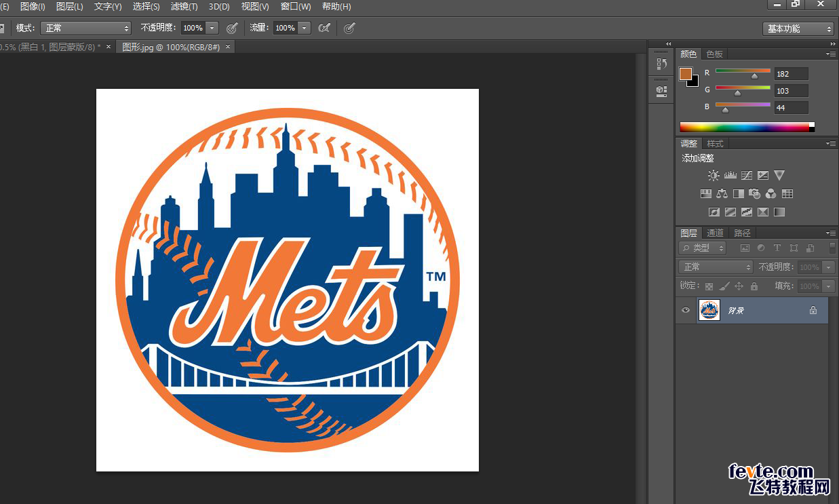The height and width of the screenshot is (504, 839).
Task: Add a Brightness/Contrast adjustment
Action: coord(714,175)
